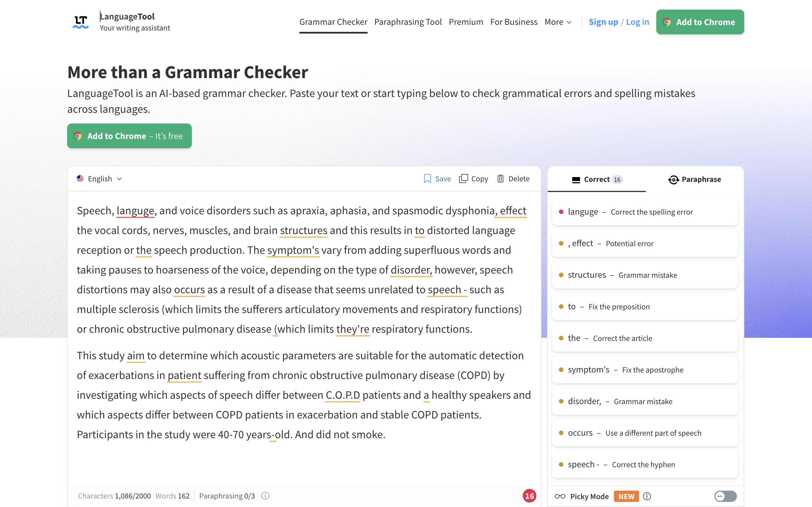The width and height of the screenshot is (812, 507).
Task: Open the Paraphrasing Tool menu item
Action: point(408,22)
